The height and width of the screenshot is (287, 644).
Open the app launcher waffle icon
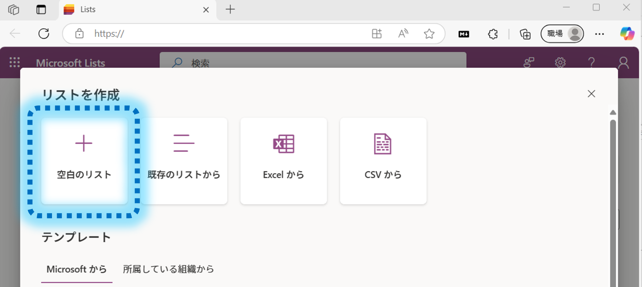pyautogui.click(x=14, y=62)
